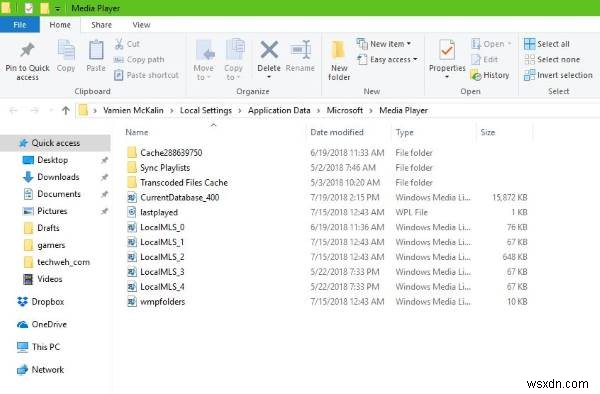Click the Copy to icon
Screen dimensions: 600x394
(234, 50)
